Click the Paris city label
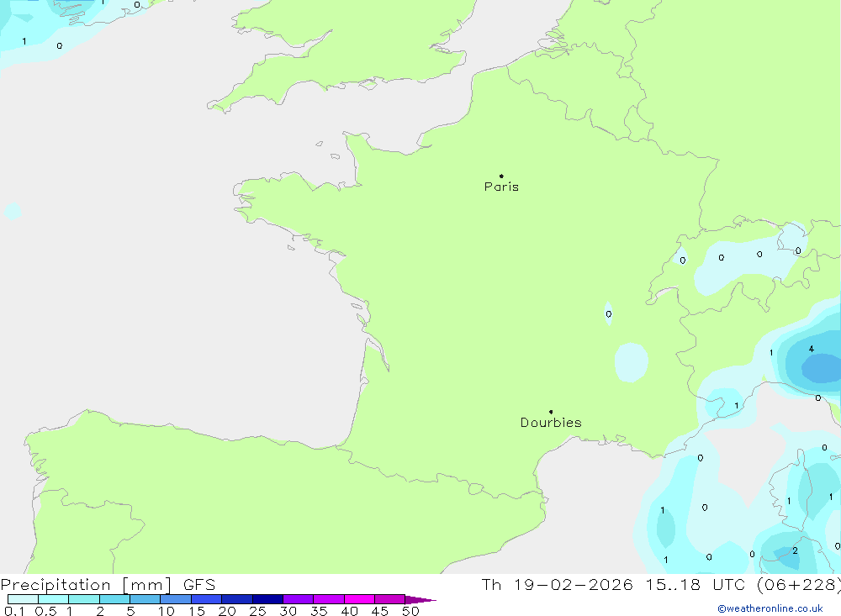This screenshot has height=616, width=841. tap(501, 187)
